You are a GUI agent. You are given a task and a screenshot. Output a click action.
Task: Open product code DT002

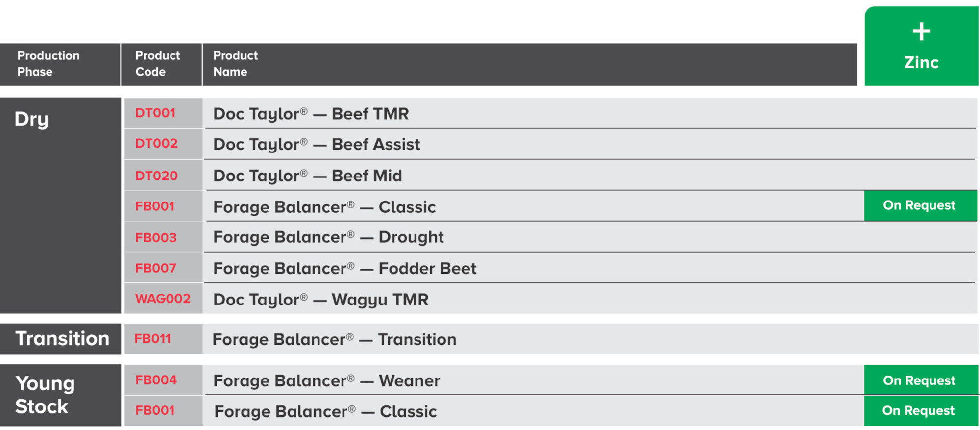pos(156,144)
